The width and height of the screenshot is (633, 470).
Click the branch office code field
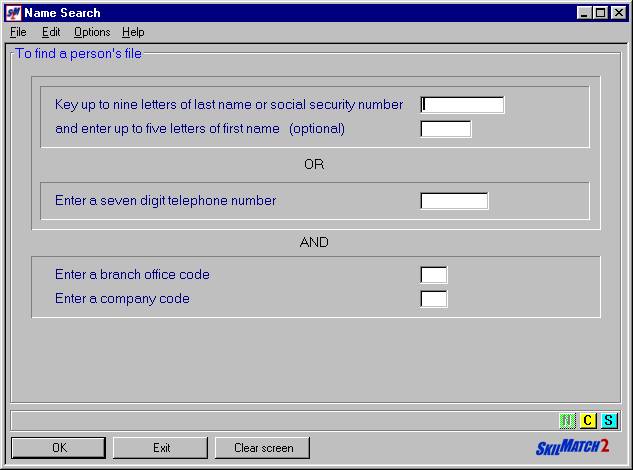(x=434, y=275)
